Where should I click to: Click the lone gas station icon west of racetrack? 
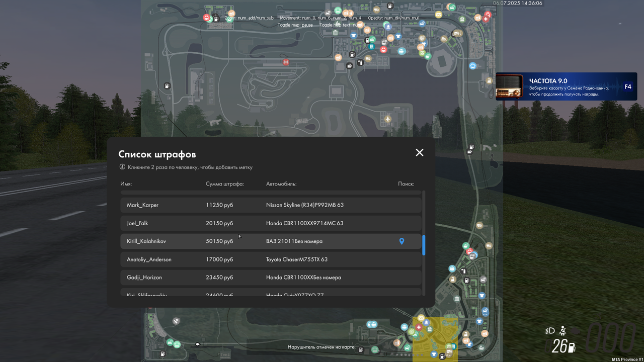coord(167,86)
